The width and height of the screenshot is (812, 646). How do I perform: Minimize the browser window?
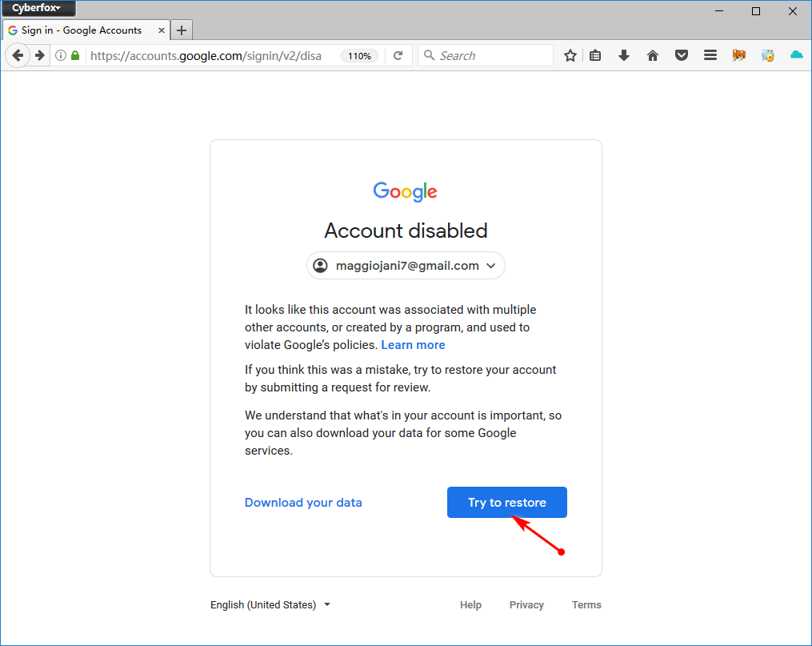pyautogui.click(x=719, y=11)
